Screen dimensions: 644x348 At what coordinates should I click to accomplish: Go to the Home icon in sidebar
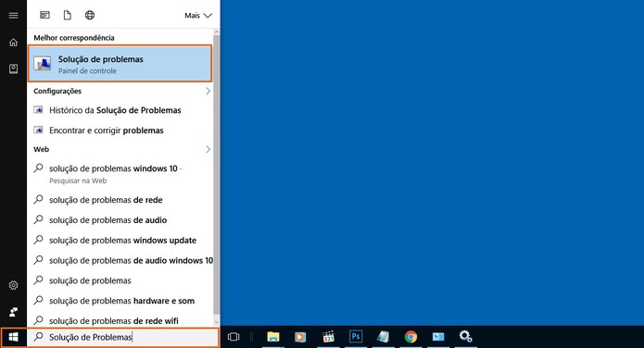13,43
